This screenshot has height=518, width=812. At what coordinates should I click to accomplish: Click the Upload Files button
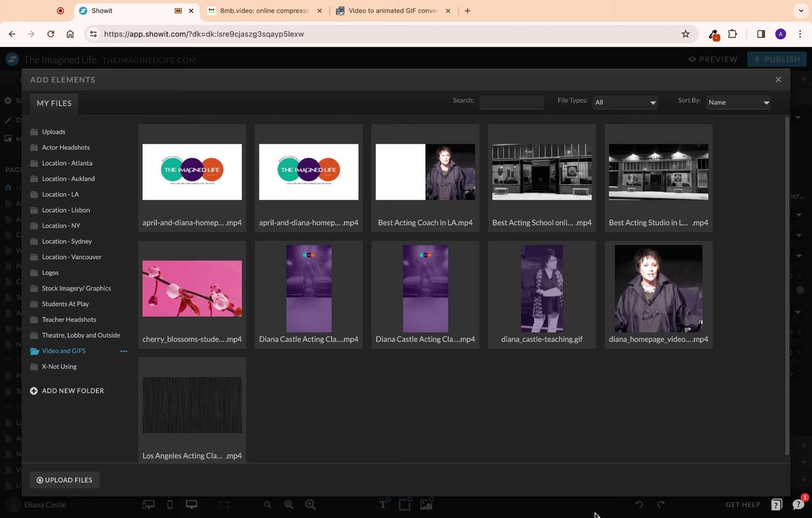coord(65,480)
